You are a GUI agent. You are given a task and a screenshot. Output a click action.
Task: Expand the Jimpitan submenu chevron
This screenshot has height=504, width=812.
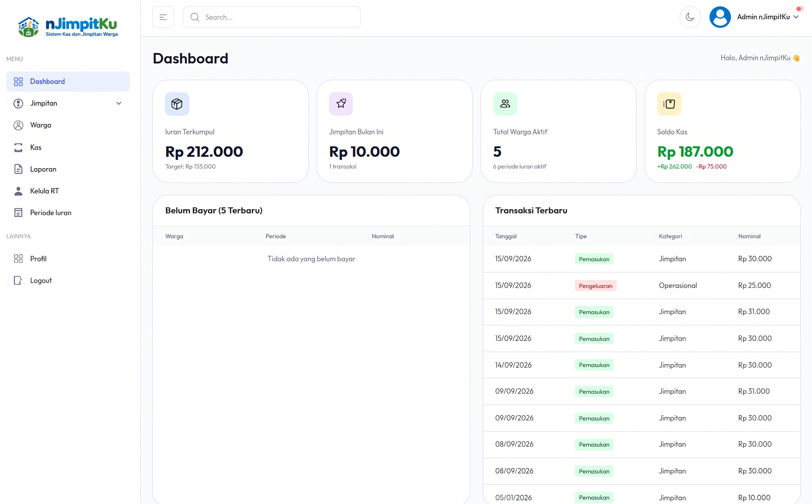(x=119, y=103)
